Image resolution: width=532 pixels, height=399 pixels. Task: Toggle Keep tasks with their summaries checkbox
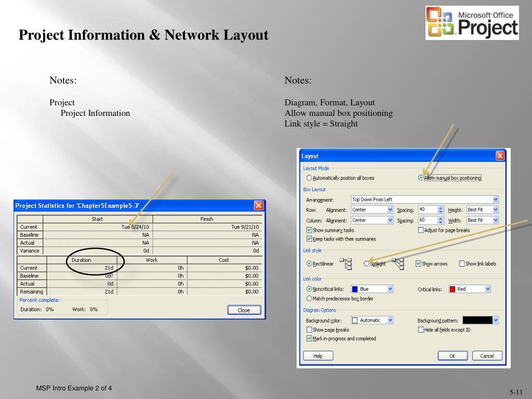(x=309, y=239)
